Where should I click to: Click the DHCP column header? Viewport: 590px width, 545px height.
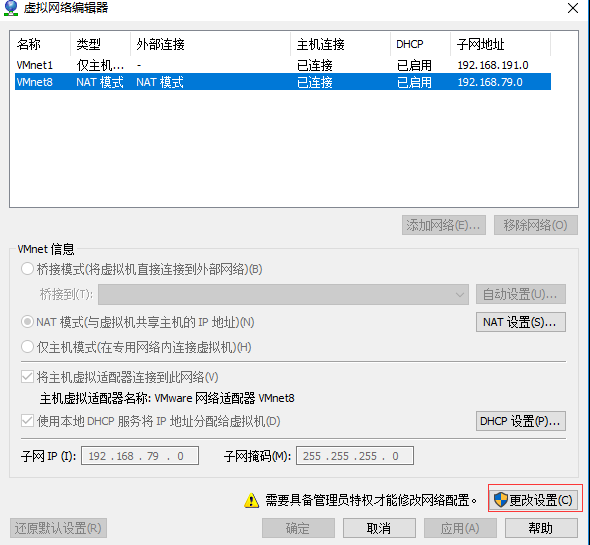pyautogui.click(x=421, y=44)
